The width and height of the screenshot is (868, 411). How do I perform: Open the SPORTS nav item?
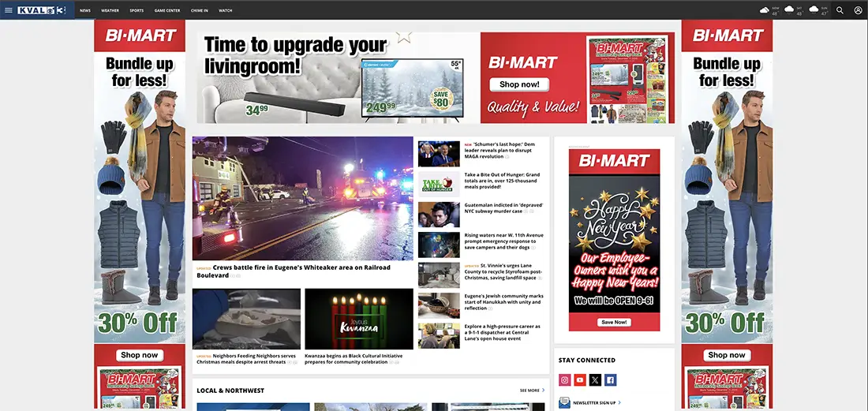pyautogui.click(x=137, y=10)
